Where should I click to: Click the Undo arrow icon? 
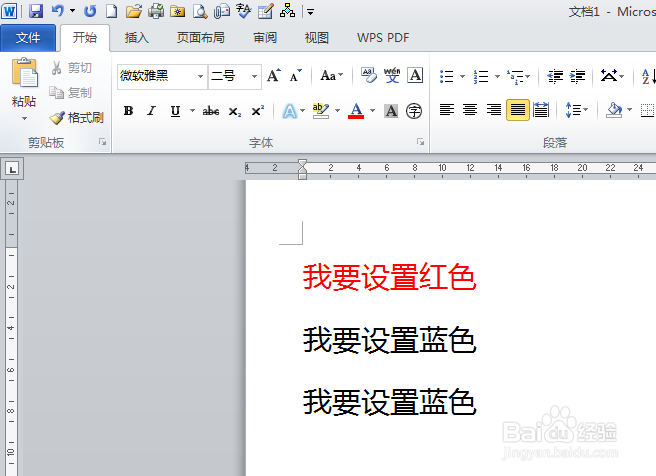coord(57,11)
